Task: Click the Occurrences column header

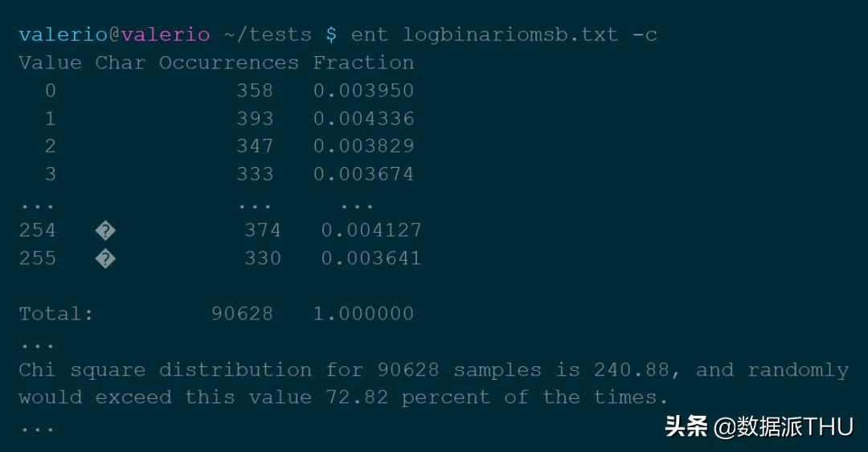Action: tap(228, 63)
